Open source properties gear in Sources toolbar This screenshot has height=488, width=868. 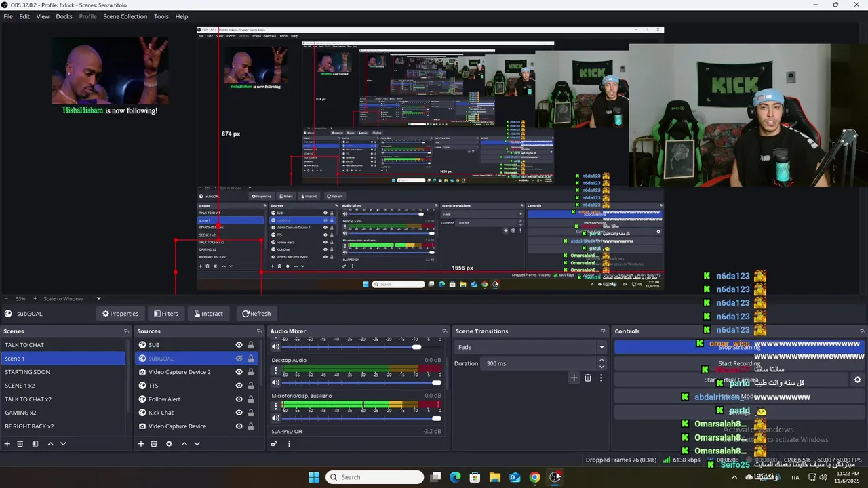coord(169,444)
